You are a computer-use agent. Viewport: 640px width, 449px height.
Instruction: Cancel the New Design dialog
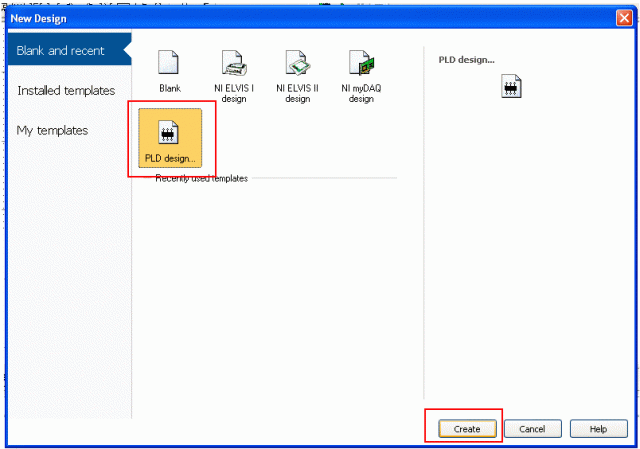(532, 428)
